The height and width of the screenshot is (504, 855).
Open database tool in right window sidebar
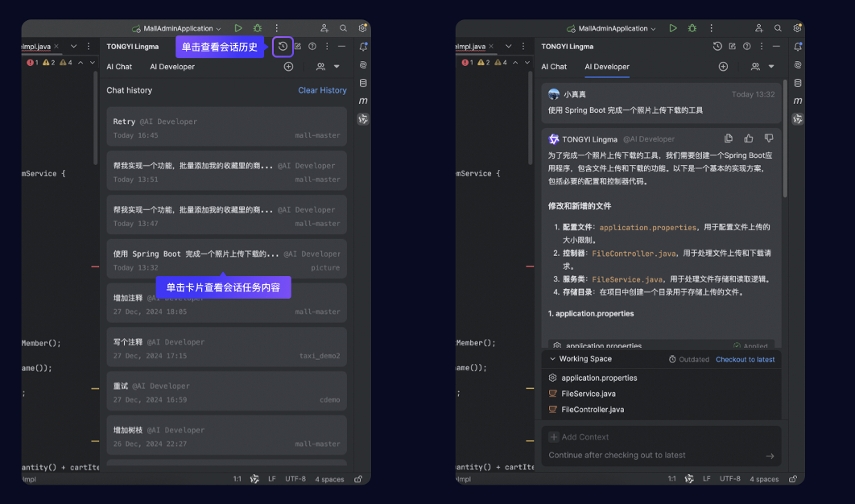(797, 83)
